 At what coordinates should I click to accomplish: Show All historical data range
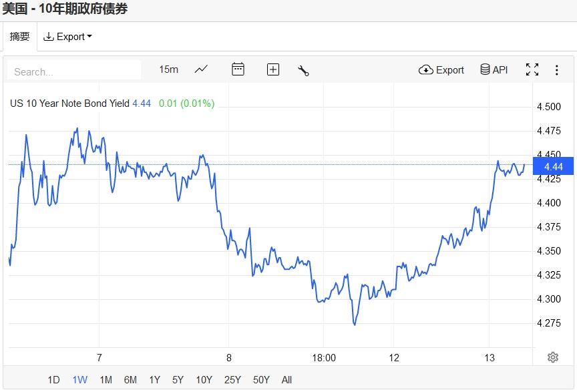tap(286, 380)
